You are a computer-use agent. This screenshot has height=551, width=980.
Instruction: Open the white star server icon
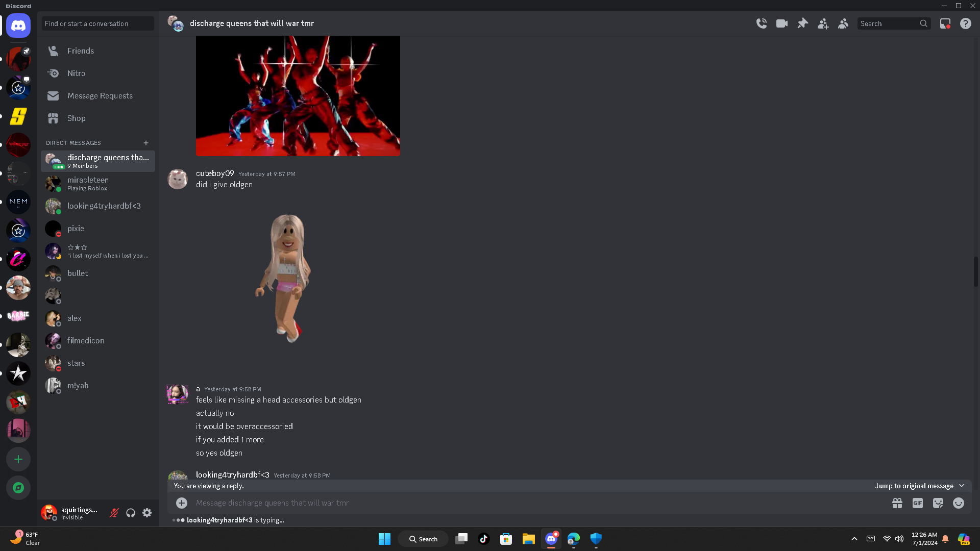click(18, 373)
